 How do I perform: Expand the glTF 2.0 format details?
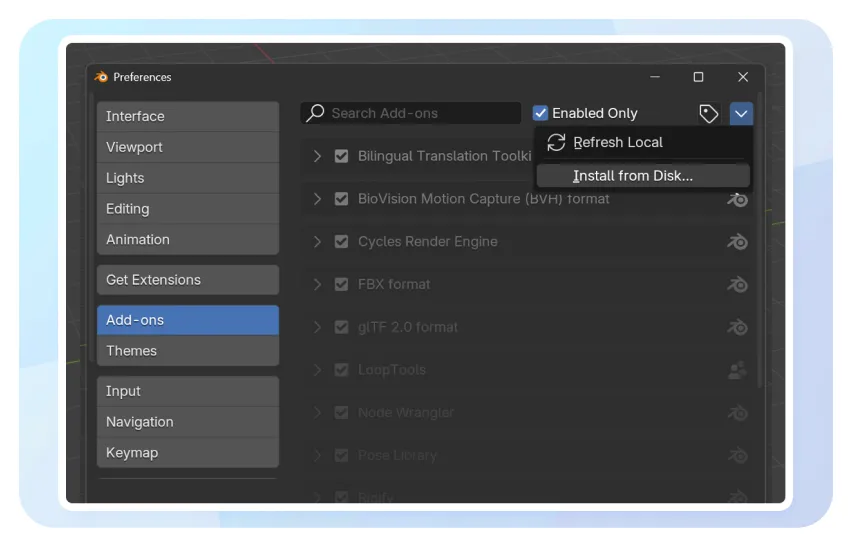coord(317,327)
